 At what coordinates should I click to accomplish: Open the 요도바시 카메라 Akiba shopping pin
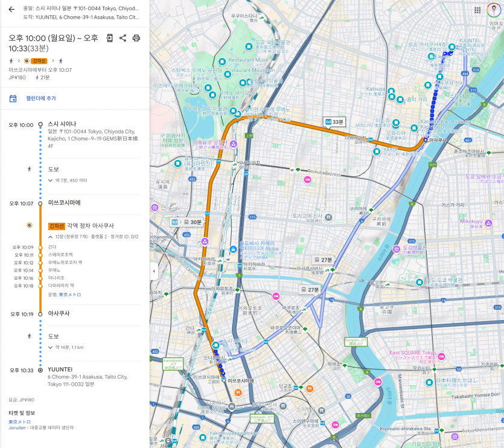tap(234, 249)
